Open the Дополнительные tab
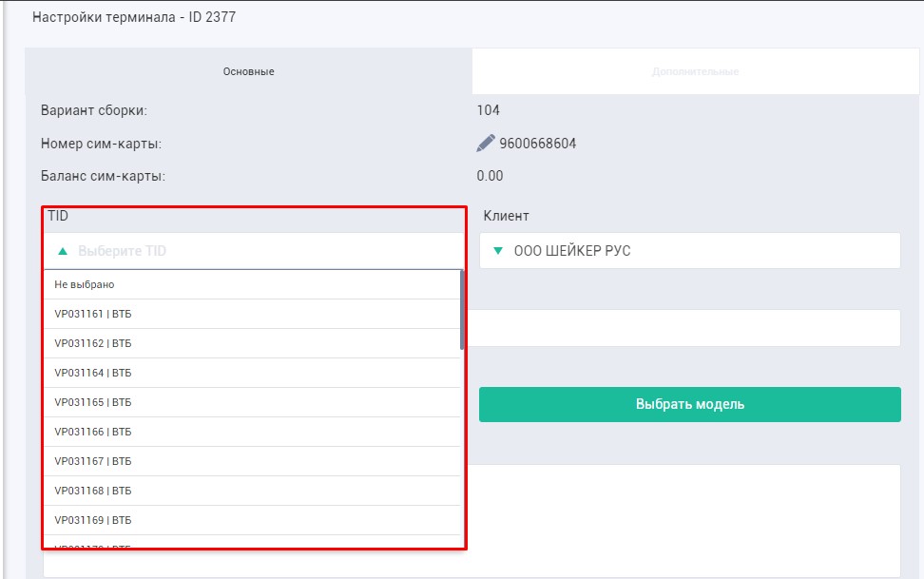 pos(695,71)
